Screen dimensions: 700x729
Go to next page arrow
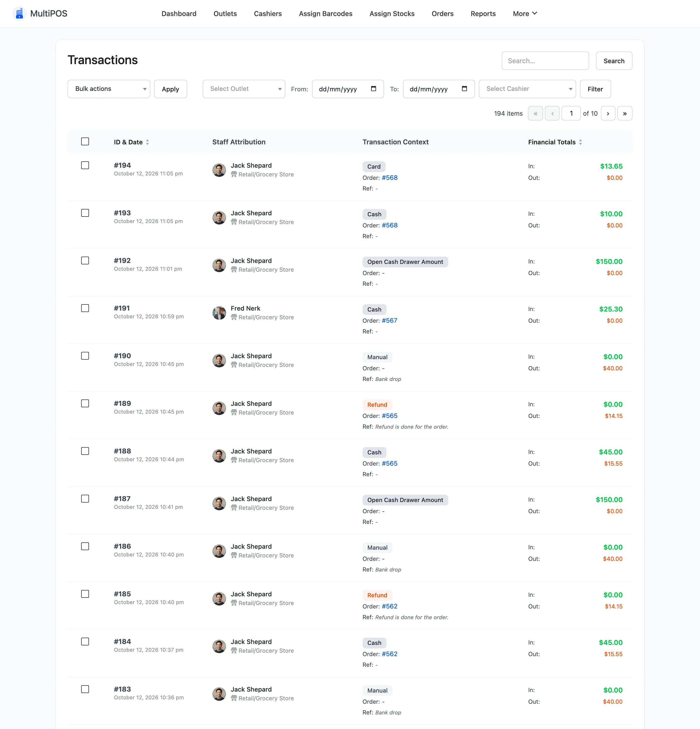point(608,113)
